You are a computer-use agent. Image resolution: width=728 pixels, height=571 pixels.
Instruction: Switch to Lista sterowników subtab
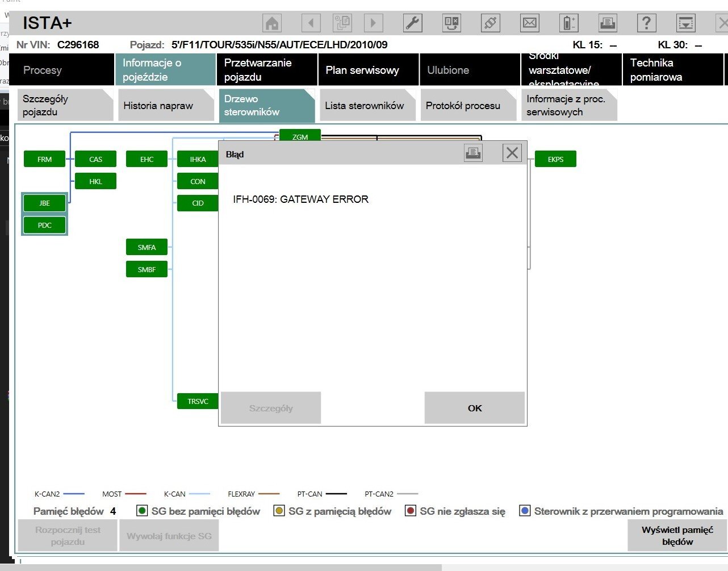367,105
